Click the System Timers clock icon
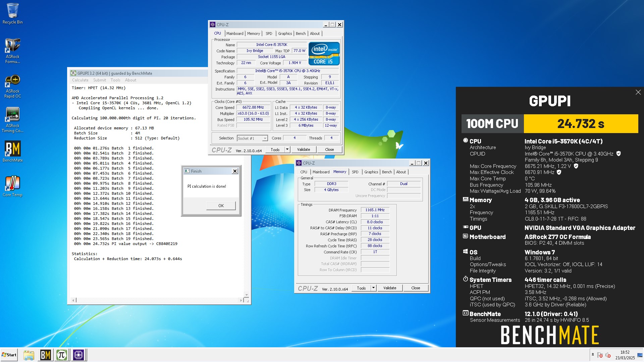 (x=466, y=279)
